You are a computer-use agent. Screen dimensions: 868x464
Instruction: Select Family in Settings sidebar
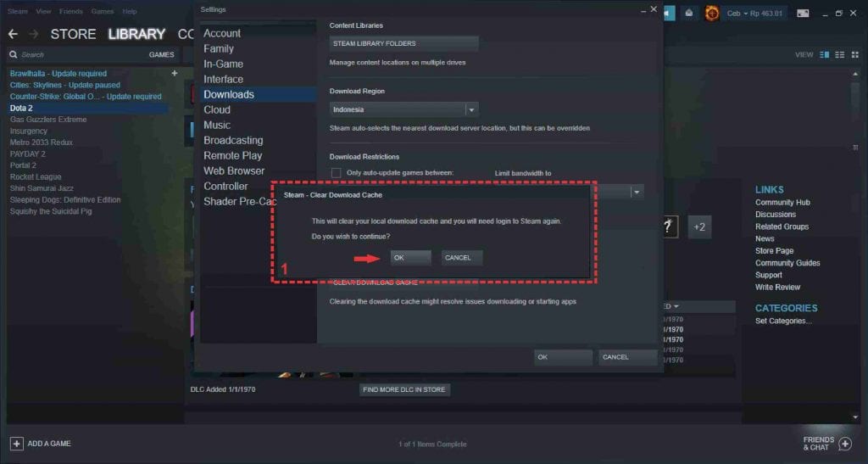pyautogui.click(x=219, y=48)
